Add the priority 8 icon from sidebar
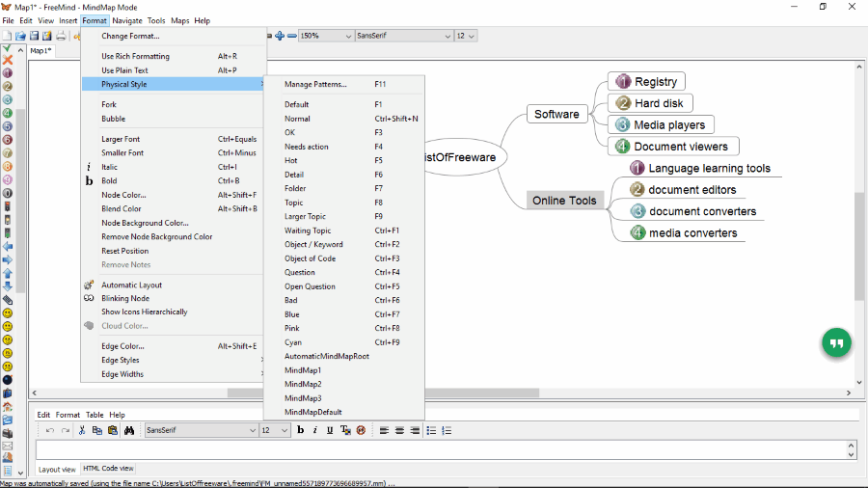The width and height of the screenshot is (868, 488). pos(8,167)
